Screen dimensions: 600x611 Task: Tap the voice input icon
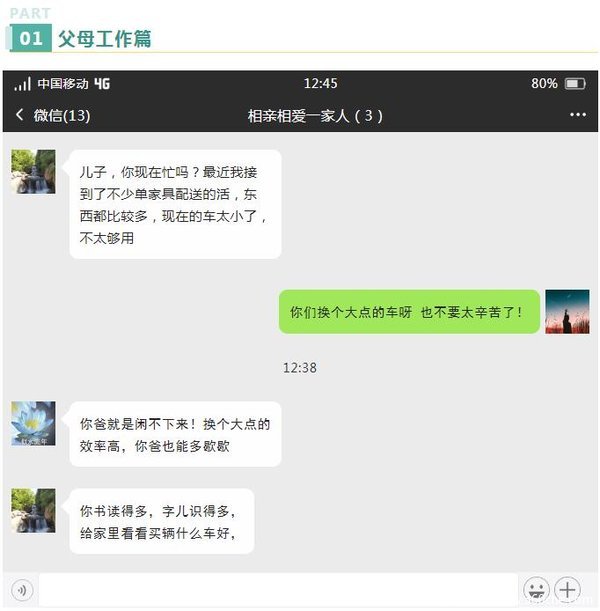22,590
